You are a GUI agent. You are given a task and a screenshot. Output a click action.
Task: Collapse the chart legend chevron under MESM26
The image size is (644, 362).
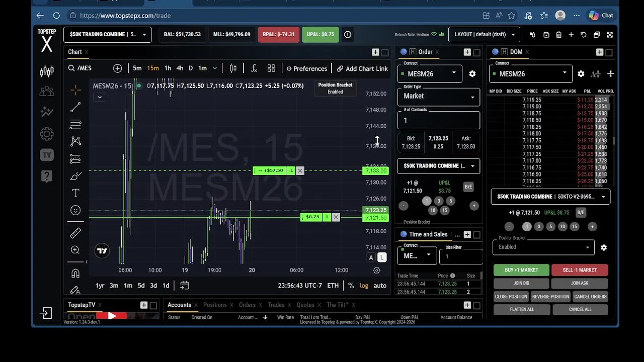[x=100, y=97]
